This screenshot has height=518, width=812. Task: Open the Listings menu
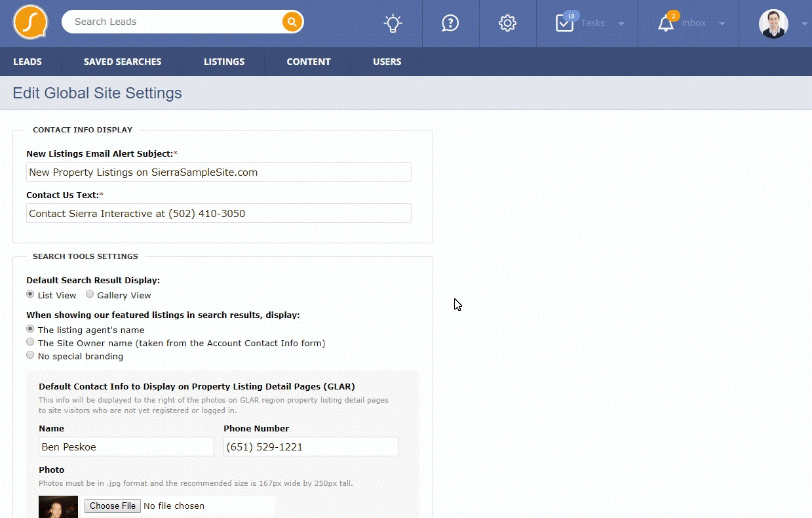(224, 62)
